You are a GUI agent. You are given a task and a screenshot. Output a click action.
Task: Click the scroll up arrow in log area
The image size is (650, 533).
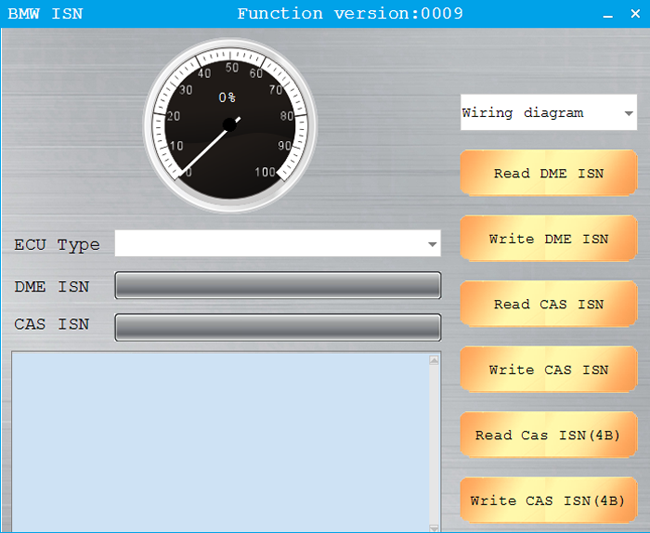point(434,360)
